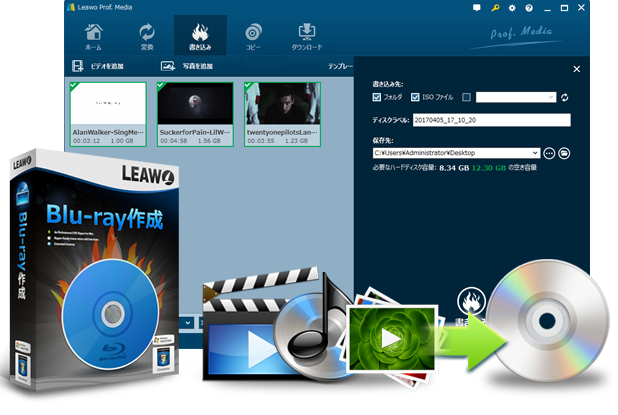Expand the disc drive dropdown
This screenshot has height=415, width=618.
551,97
